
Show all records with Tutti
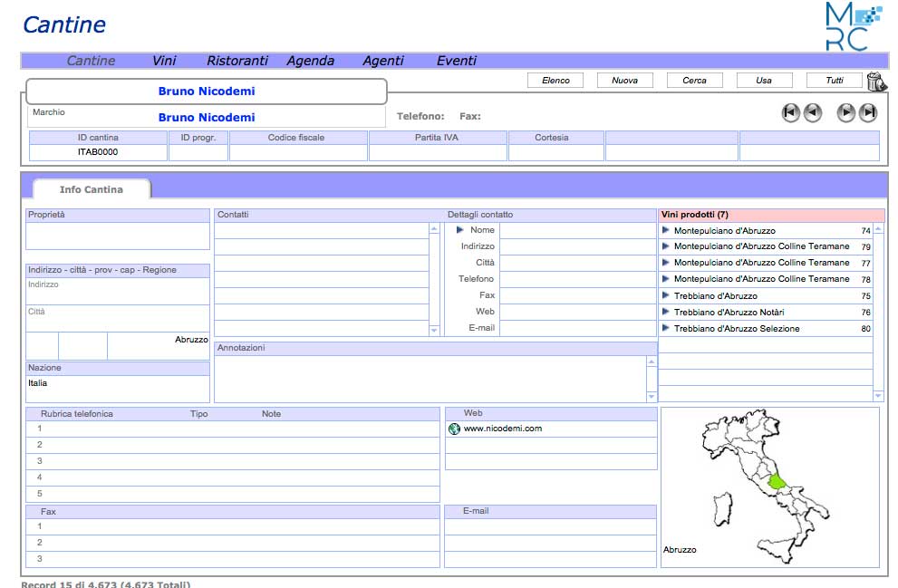pyautogui.click(x=835, y=81)
